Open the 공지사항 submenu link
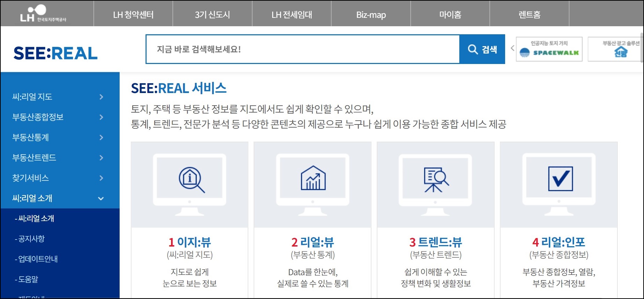644x299 pixels. (x=30, y=239)
